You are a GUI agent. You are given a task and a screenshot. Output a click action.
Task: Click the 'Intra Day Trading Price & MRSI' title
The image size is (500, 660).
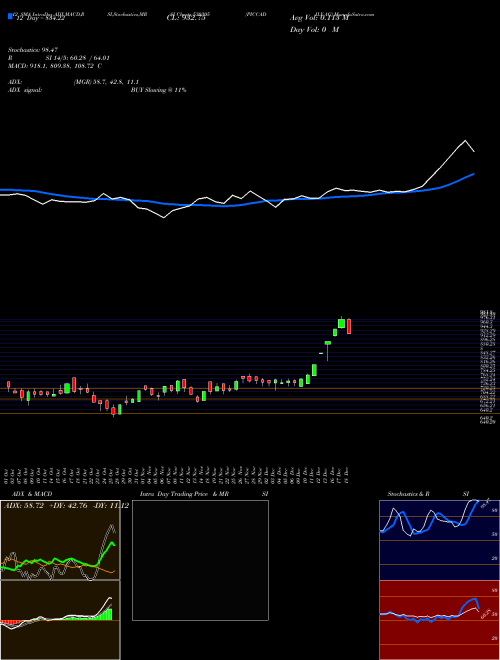[x=204, y=494]
